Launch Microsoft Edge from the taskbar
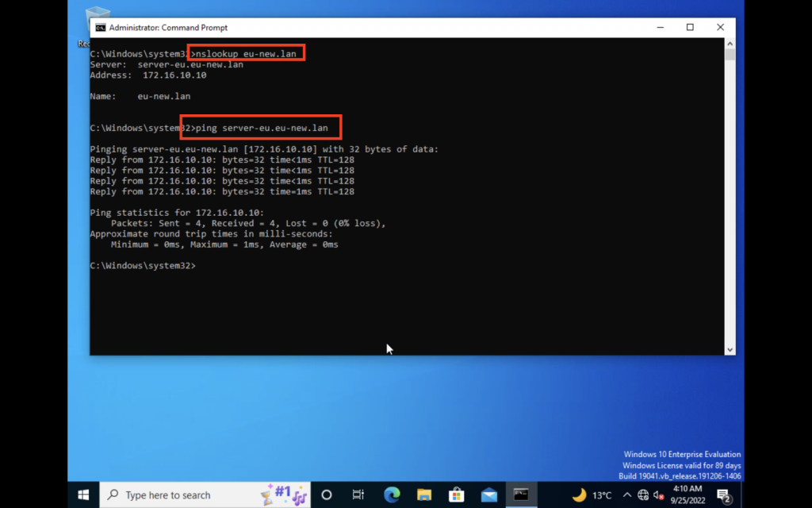Image resolution: width=812 pixels, height=508 pixels. click(x=392, y=495)
